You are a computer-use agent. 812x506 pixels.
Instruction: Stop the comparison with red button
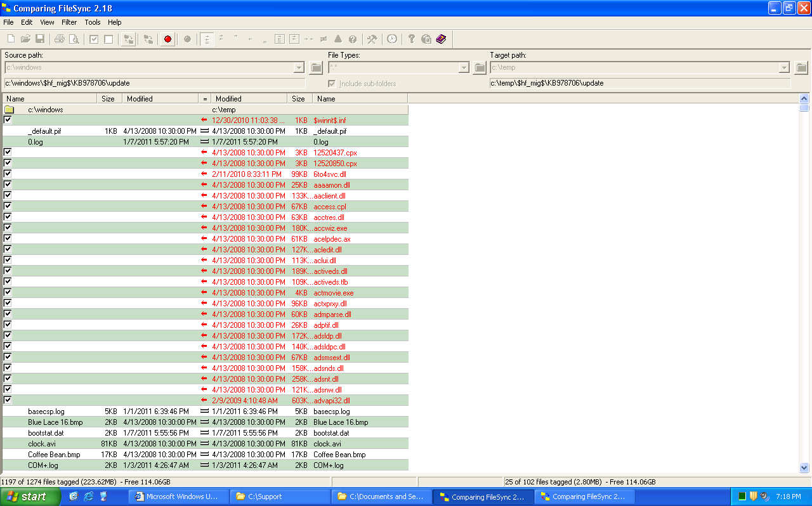(167, 39)
